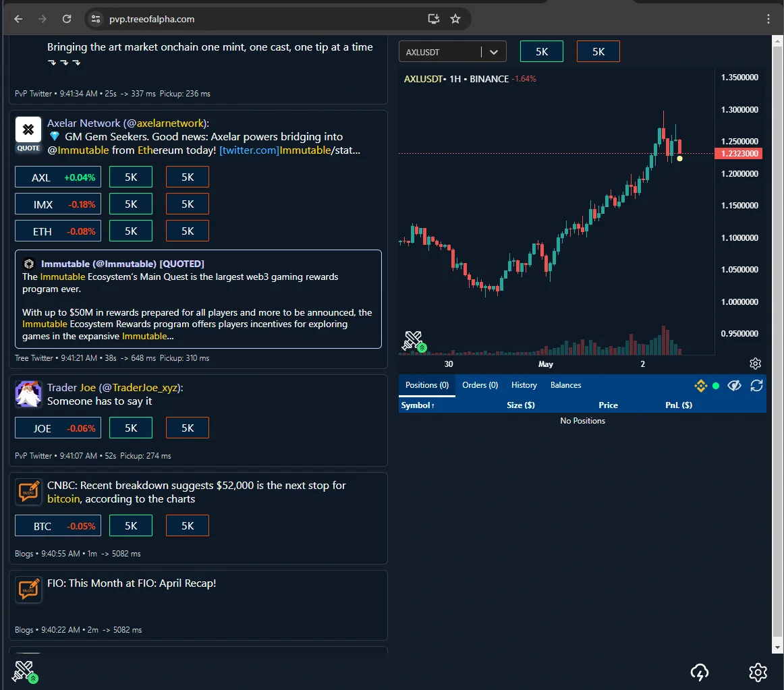
Task: Toggle the green connection status dot
Action: [x=716, y=386]
